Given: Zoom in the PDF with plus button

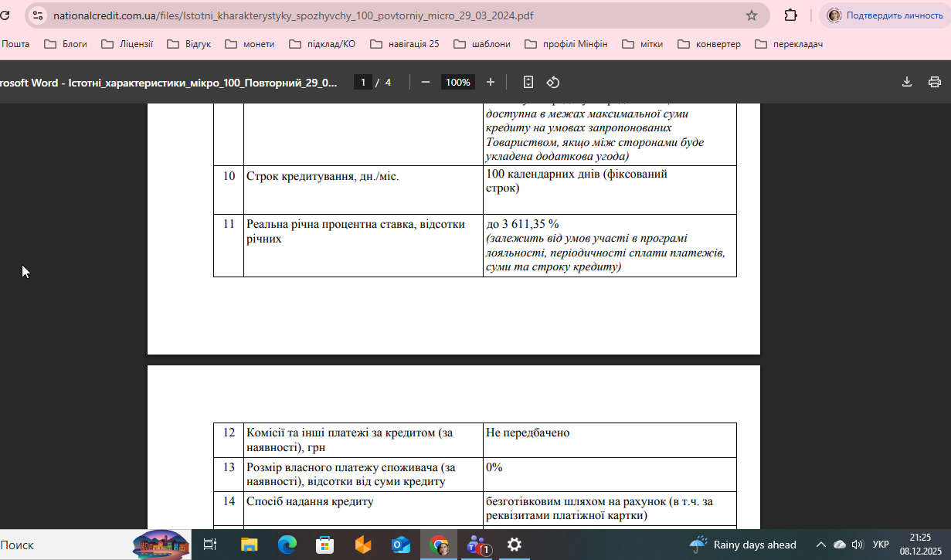Looking at the screenshot, I should 491,82.
